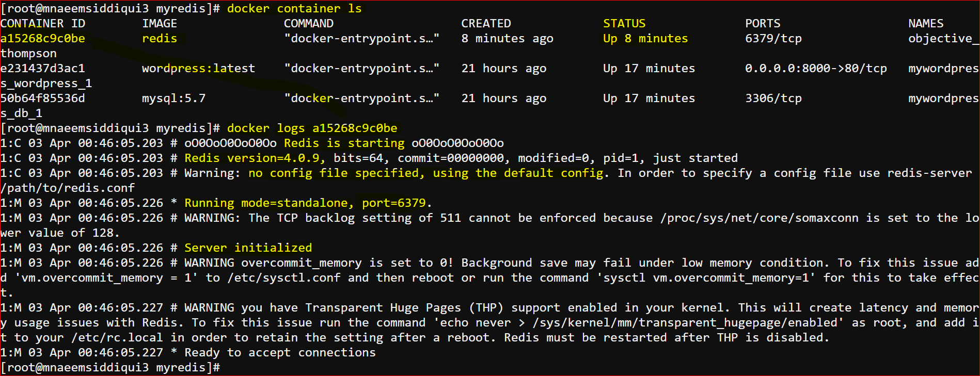Click the redis image name
The width and height of the screenshot is (980, 376).
click(160, 38)
